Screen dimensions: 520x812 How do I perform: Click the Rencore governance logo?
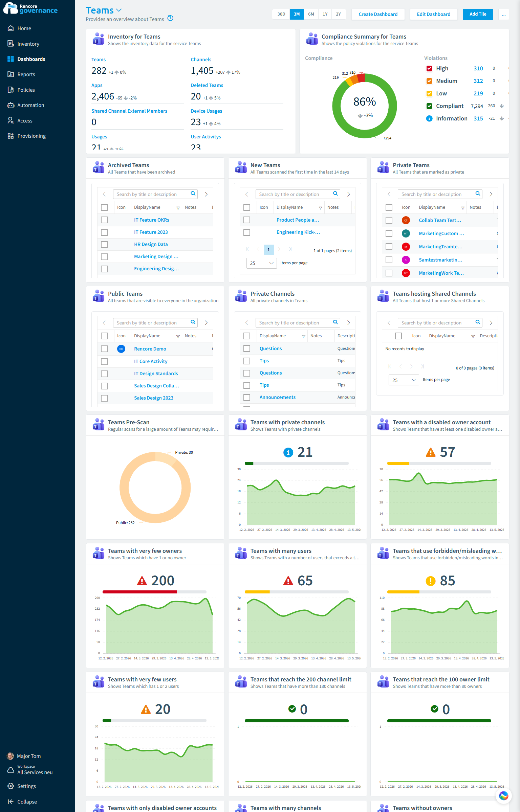click(30, 8)
